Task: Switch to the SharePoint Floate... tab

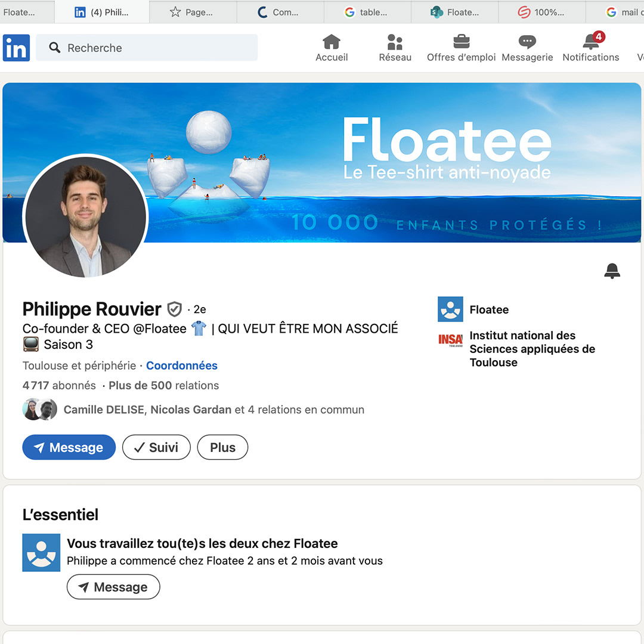Action: point(455,13)
